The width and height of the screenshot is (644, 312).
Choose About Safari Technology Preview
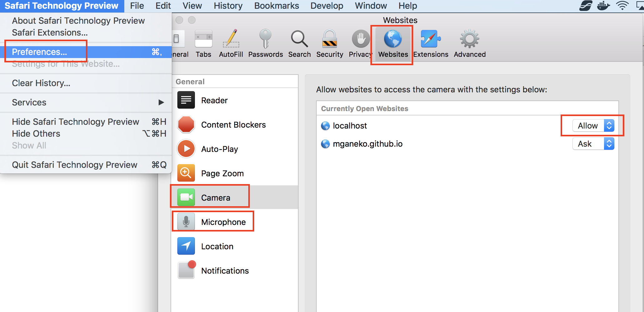[x=86, y=21]
